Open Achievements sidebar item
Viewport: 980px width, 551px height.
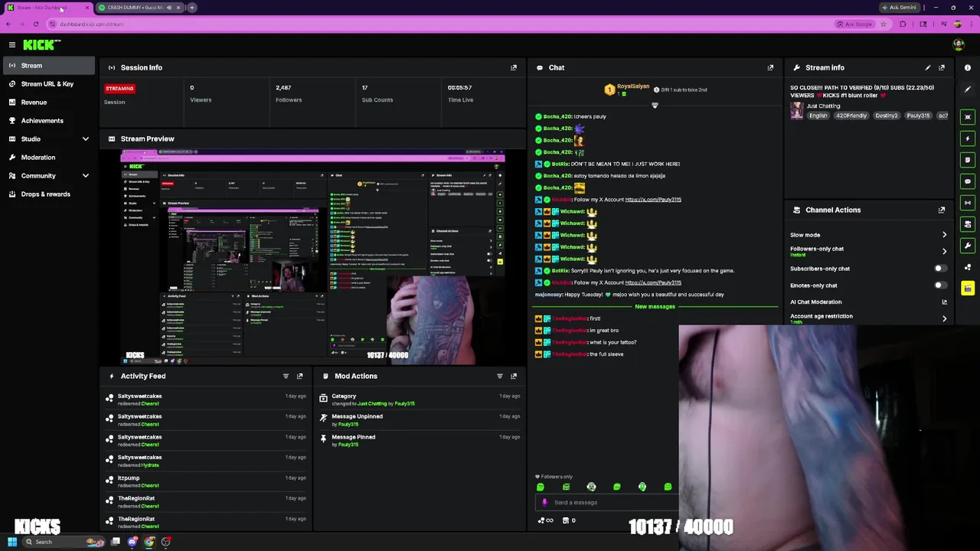[x=47, y=121]
